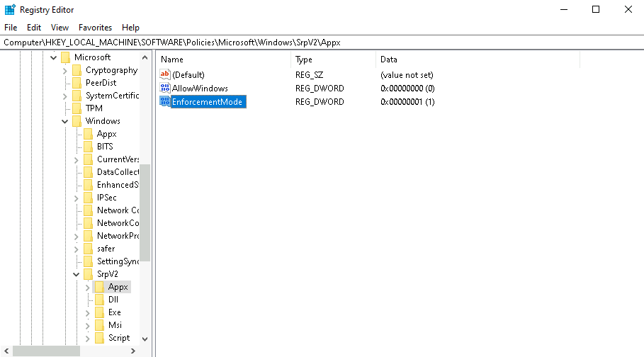This screenshot has width=644, height=357.
Task: Open the Edit menu
Action: pos(34,28)
